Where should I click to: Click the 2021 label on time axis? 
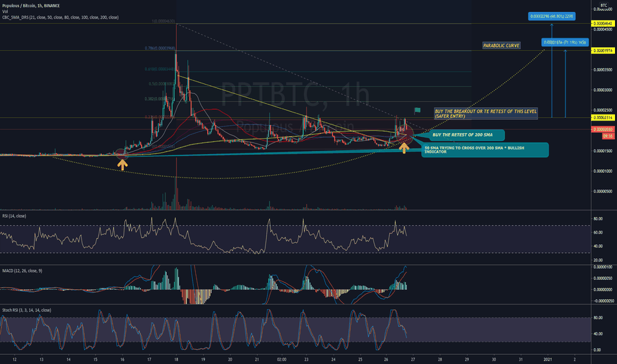(547, 359)
